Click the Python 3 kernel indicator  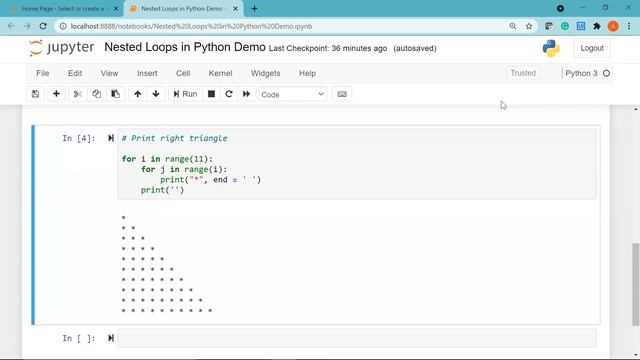[x=581, y=73]
